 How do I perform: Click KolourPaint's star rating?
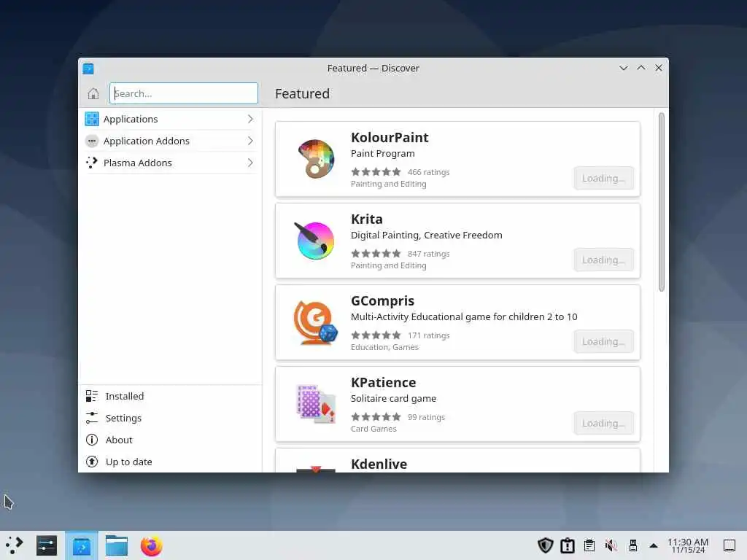[x=376, y=172]
